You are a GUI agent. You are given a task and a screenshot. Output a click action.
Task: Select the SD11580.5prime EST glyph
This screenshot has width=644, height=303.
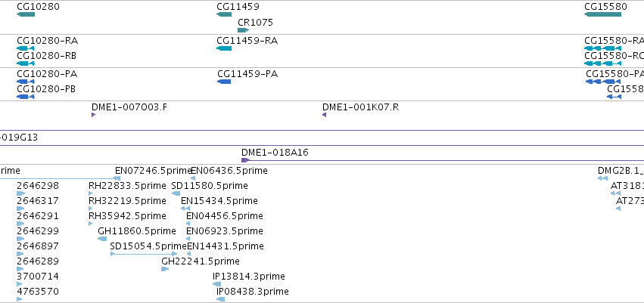pos(176,193)
